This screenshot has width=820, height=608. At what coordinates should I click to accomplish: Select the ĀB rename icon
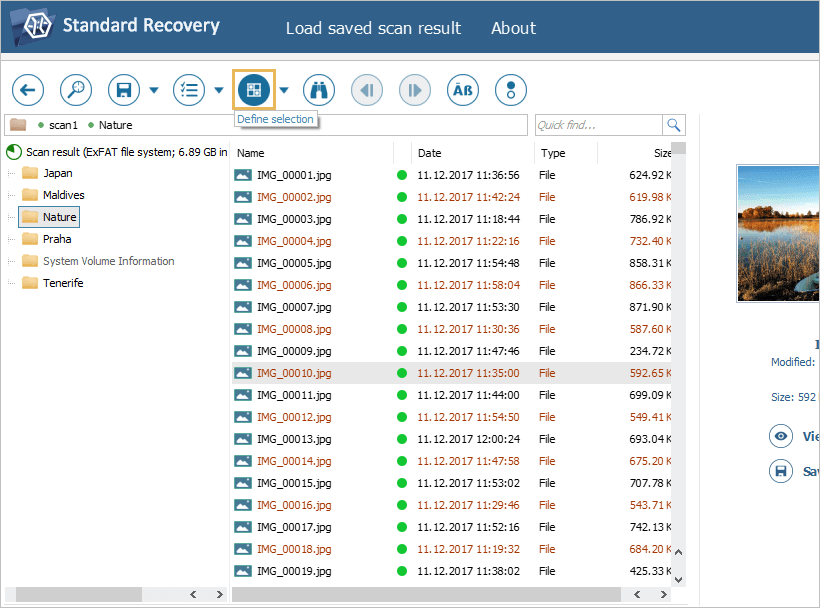click(x=462, y=90)
